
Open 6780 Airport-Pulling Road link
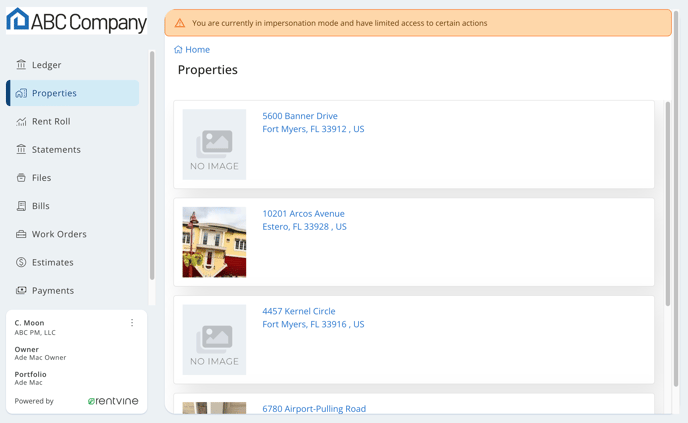tap(314, 409)
